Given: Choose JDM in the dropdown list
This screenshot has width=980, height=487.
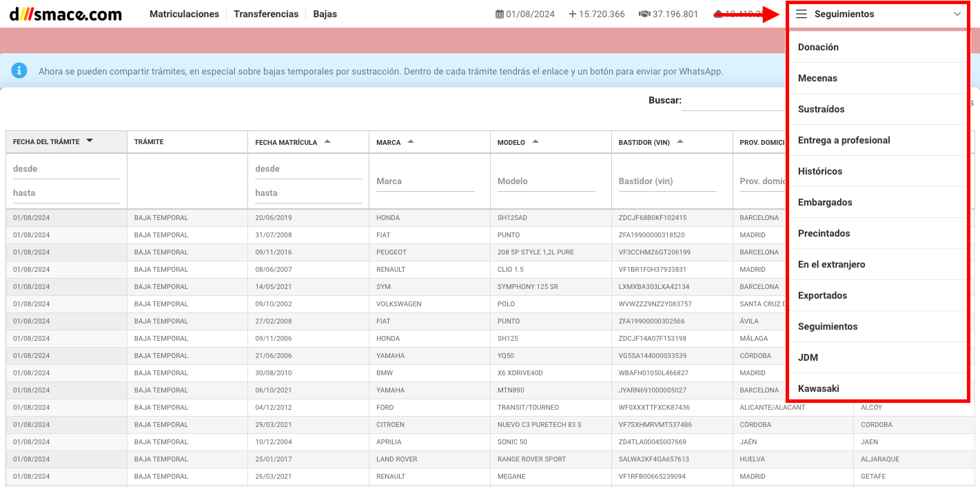Looking at the screenshot, I should pyautogui.click(x=878, y=357).
